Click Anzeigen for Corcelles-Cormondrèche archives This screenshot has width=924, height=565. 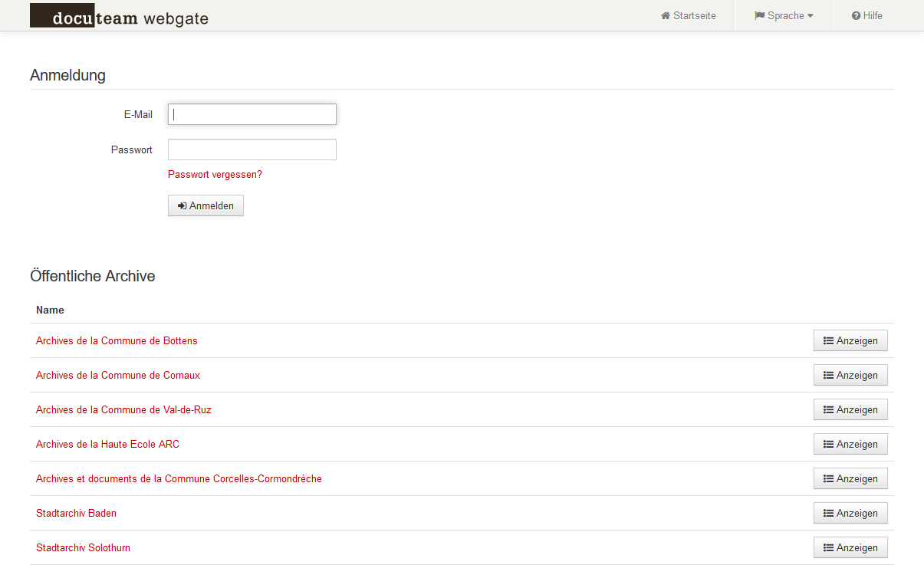tap(850, 478)
